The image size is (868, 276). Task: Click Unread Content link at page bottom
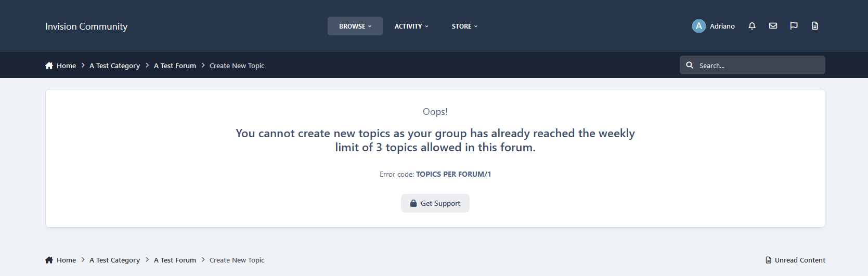tap(799, 260)
